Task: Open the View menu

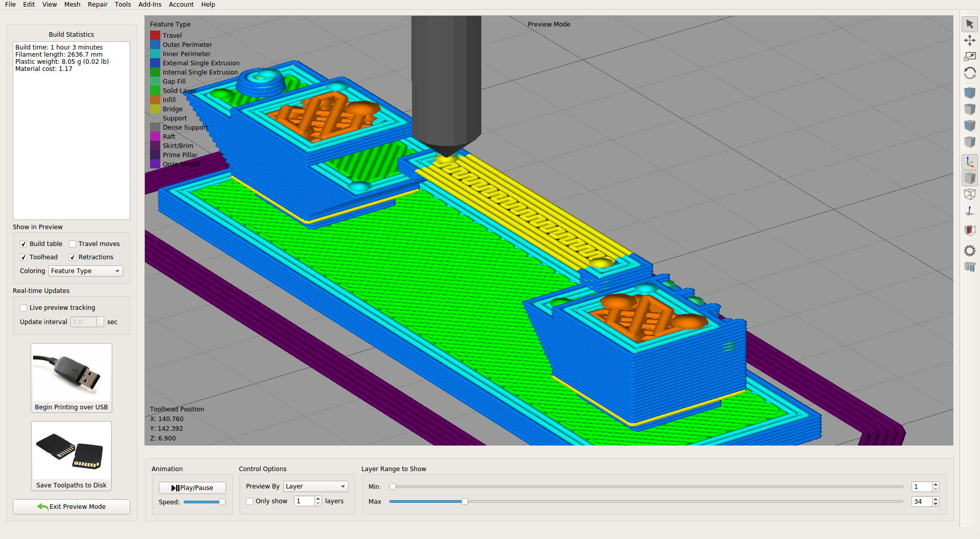Action: (x=50, y=5)
